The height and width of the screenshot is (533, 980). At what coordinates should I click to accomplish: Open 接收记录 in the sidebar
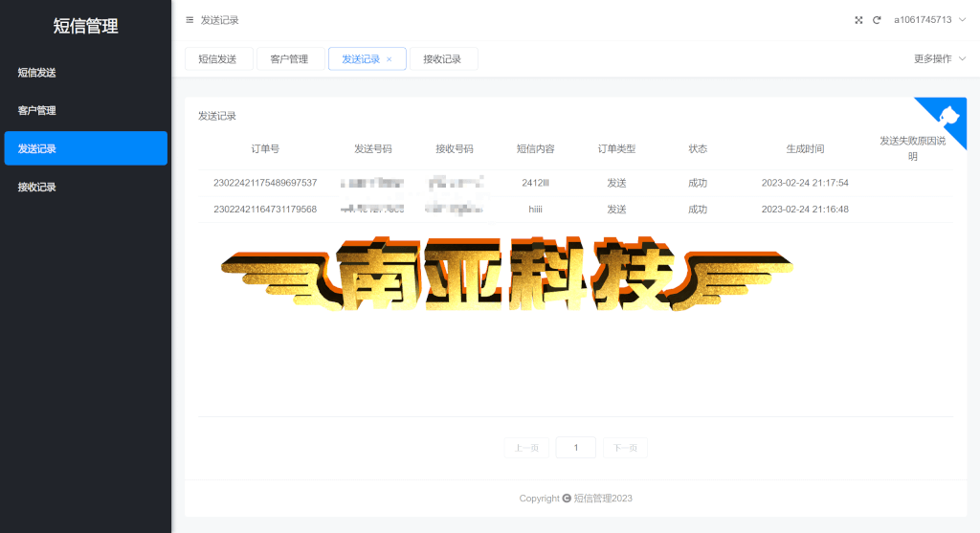85,187
